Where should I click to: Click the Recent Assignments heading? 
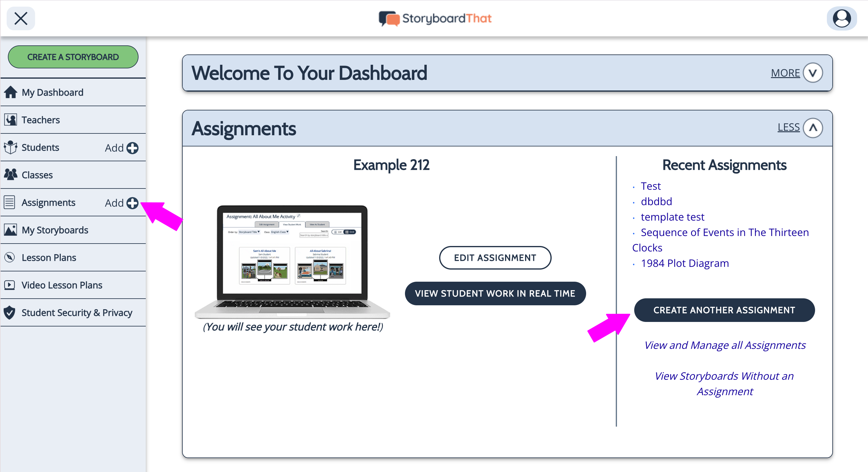[724, 165]
